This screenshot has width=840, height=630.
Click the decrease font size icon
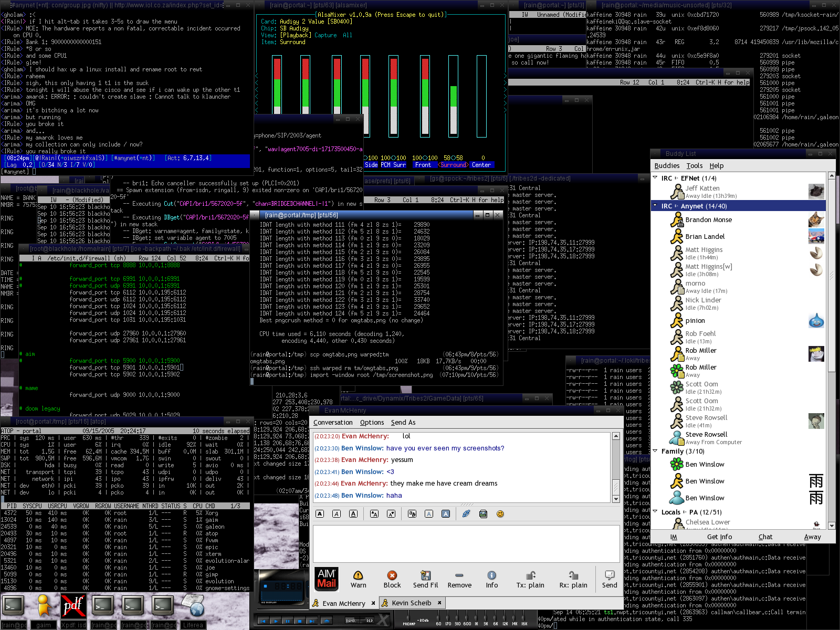click(391, 514)
